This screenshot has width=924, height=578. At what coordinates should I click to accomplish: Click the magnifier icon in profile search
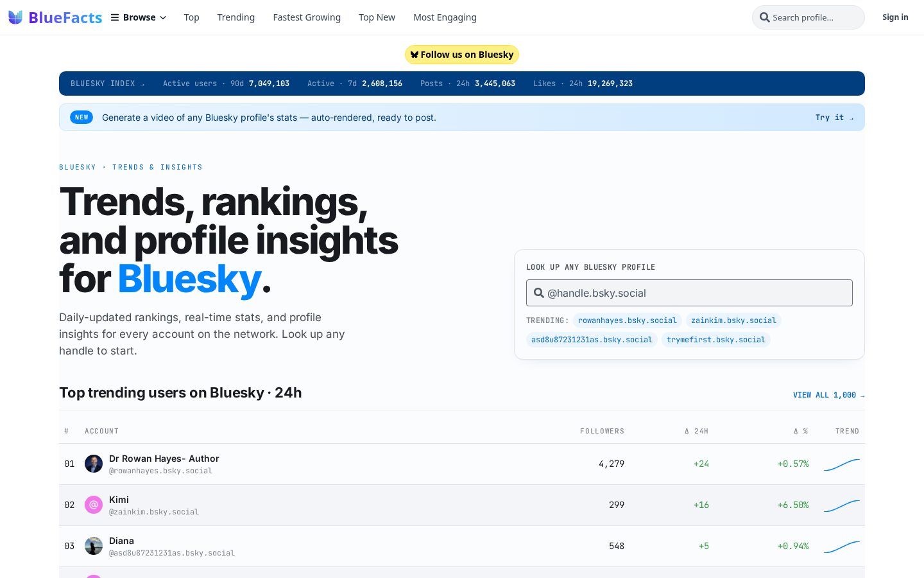(x=764, y=17)
